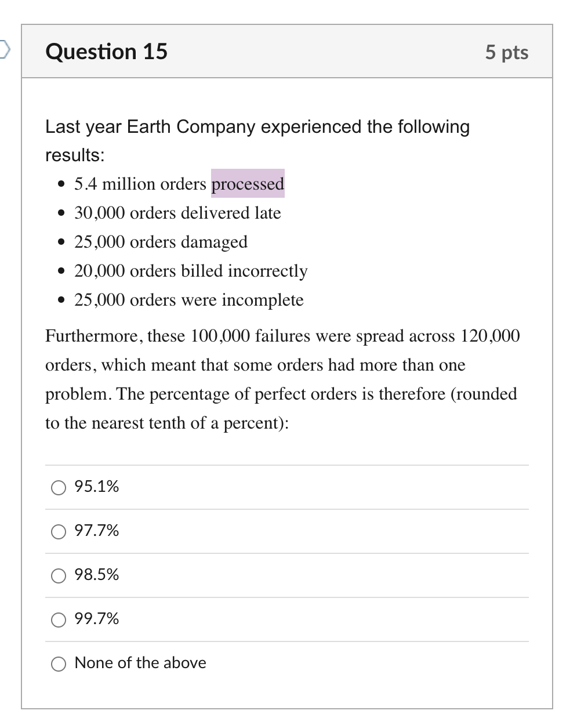Mark the 99.7% radio button
Image resolution: width=588 pixels, height=725 pixels.
point(59,619)
